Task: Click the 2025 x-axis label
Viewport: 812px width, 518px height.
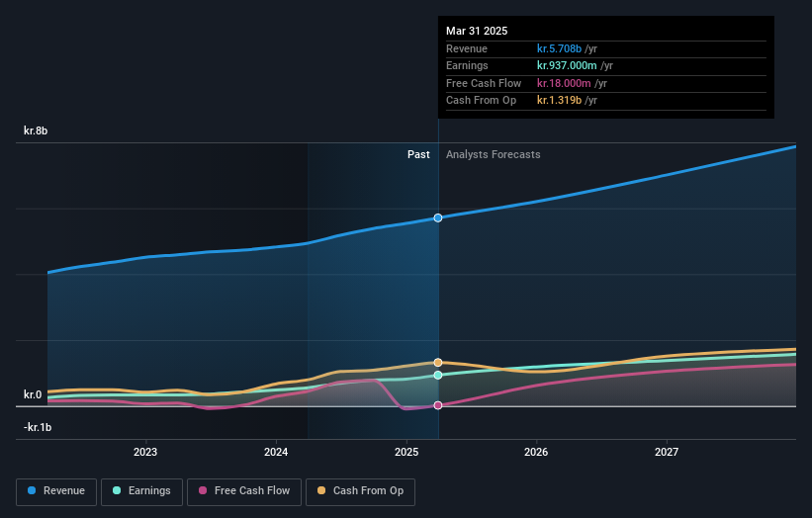Action: pos(406,452)
